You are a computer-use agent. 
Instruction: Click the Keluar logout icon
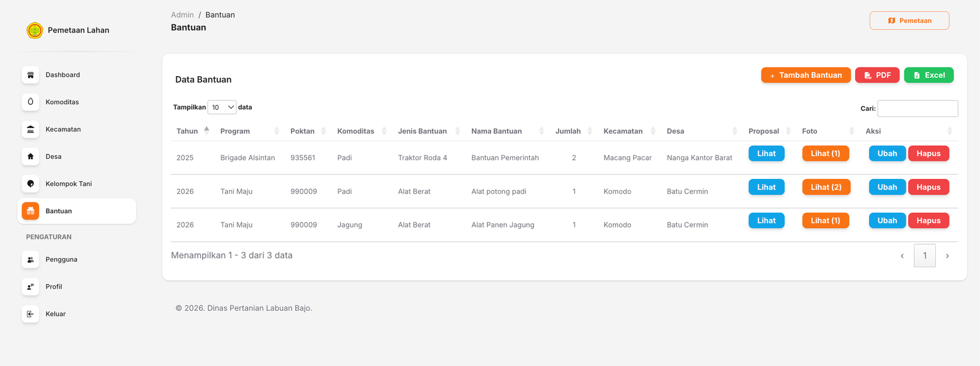[31, 314]
